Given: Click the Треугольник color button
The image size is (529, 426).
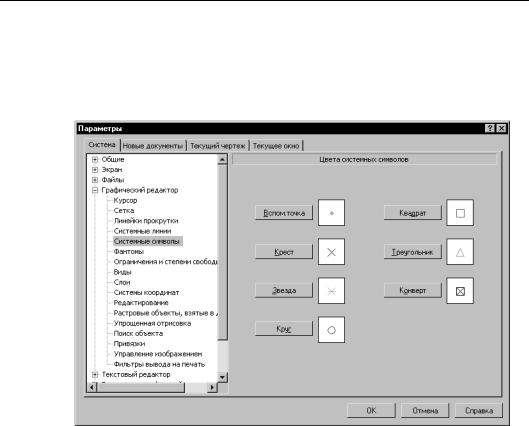Looking at the screenshot, I should click(x=412, y=252).
